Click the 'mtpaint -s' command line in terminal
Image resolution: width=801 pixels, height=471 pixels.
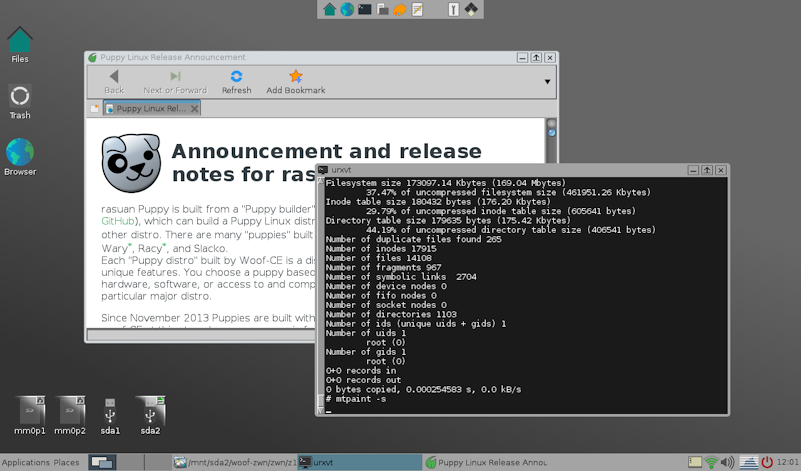tap(356, 399)
